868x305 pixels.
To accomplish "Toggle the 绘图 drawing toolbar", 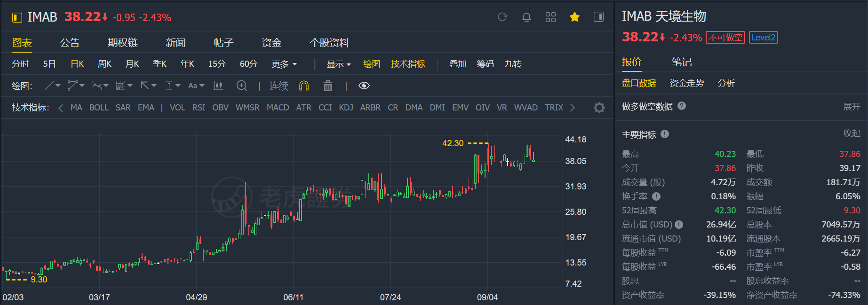I will click(x=372, y=64).
